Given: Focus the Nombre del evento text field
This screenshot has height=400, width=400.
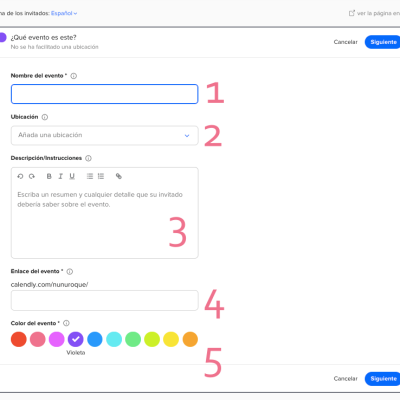Looking at the screenshot, I should point(105,94).
